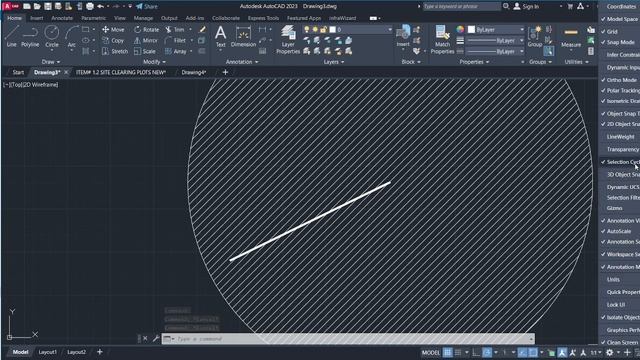Image resolution: width=640 pixels, height=360 pixels.
Task: Activate the Copy command
Action: (113, 40)
